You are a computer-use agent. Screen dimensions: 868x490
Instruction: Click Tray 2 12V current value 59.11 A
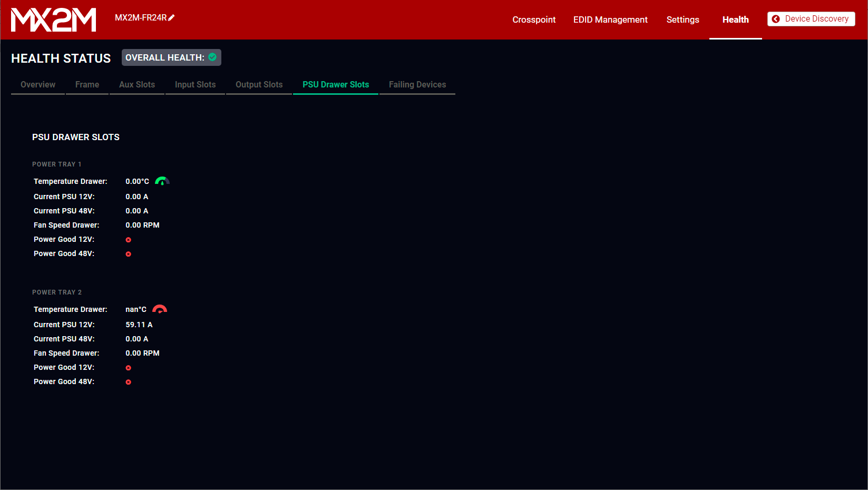coord(139,325)
